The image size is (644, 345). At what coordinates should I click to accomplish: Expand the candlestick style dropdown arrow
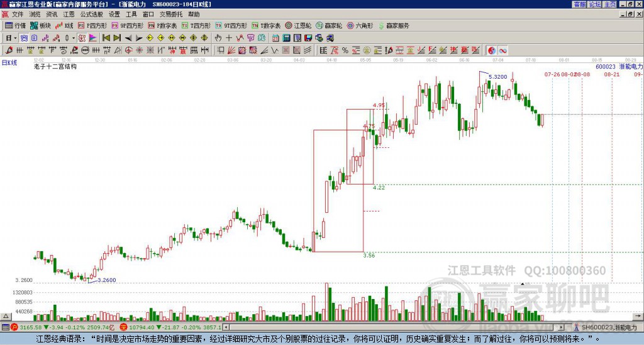(x=73, y=38)
